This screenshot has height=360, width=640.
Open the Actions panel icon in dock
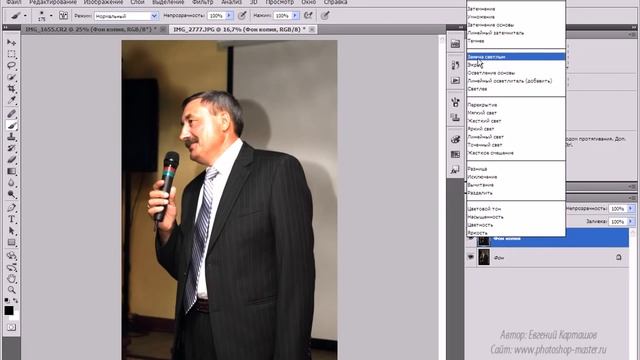coord(455,80)
